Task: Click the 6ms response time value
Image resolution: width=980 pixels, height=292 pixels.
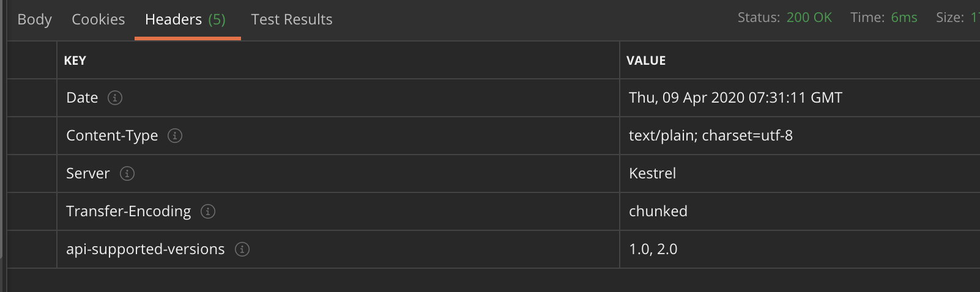Action: (904, 18)
